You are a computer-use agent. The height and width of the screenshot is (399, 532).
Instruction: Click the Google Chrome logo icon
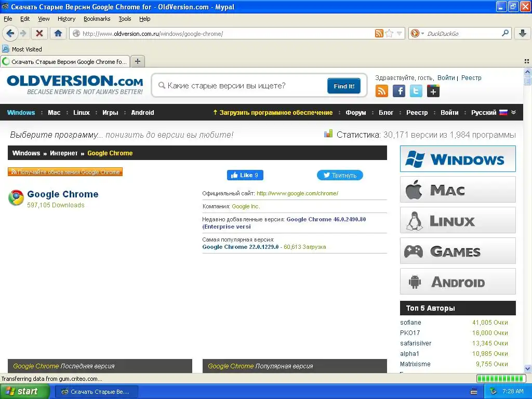16,198
